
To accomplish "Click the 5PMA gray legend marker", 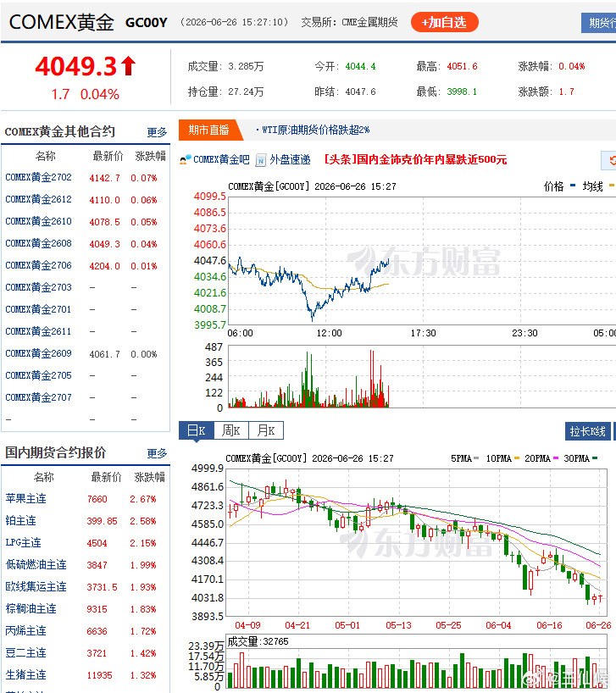I will (x=476, y=458).
